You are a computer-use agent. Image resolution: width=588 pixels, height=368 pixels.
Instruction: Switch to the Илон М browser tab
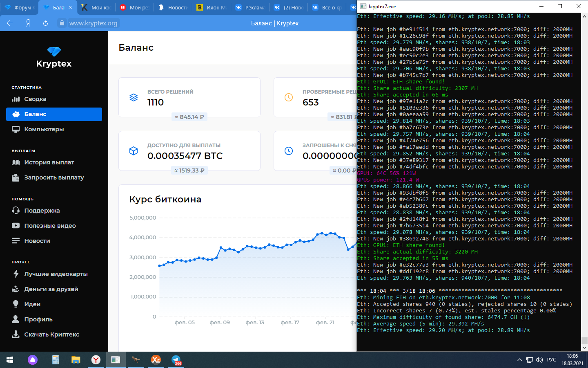212,7
